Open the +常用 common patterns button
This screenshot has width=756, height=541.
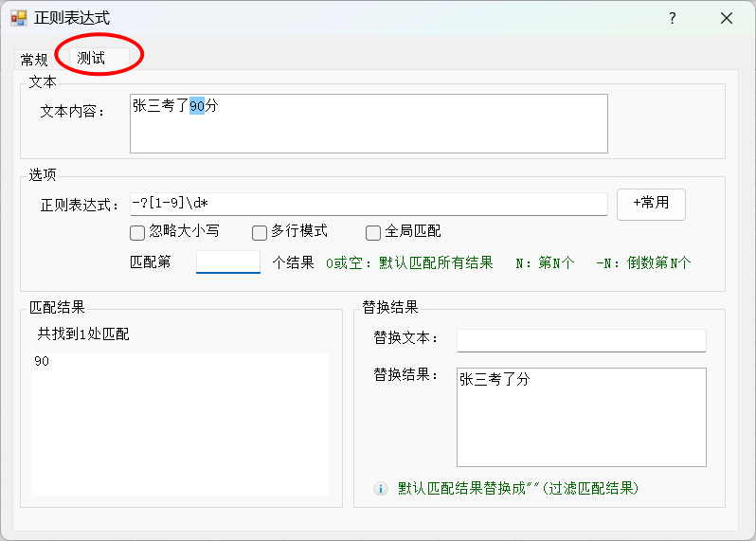(651, 204)
